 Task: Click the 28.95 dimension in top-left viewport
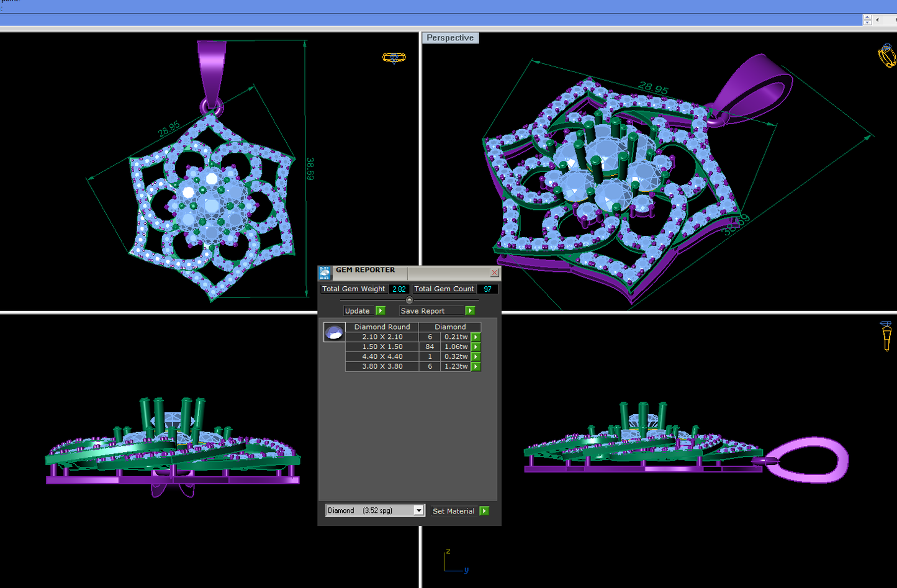pos(169,129)
